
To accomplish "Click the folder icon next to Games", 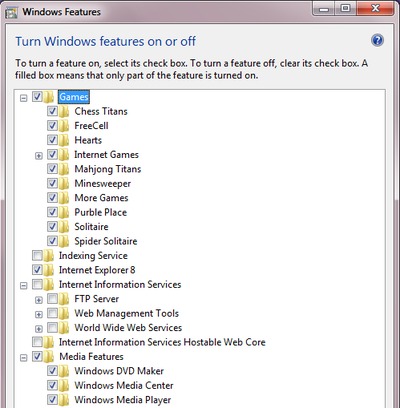I will point(49,97).
